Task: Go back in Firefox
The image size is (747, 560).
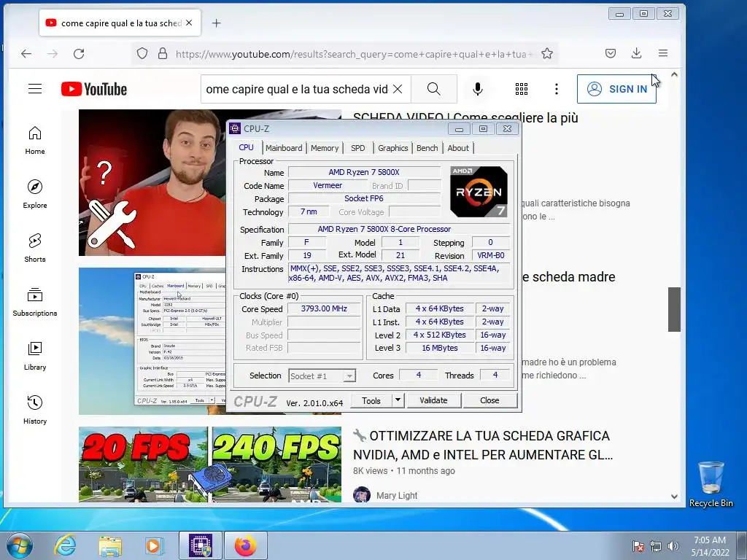Action: point(26,54)
